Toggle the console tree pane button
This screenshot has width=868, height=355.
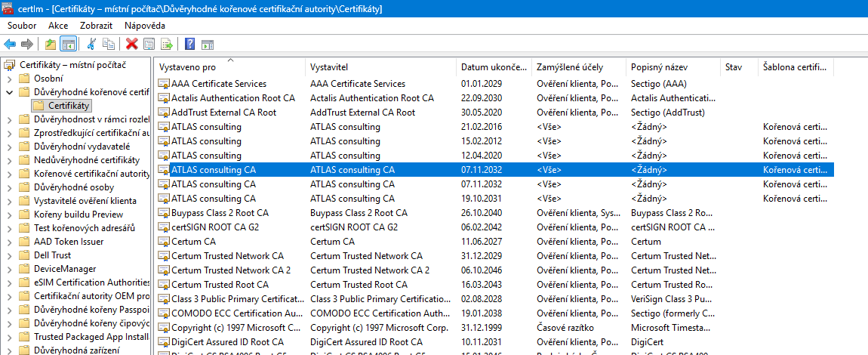click(x=68, y=45)
